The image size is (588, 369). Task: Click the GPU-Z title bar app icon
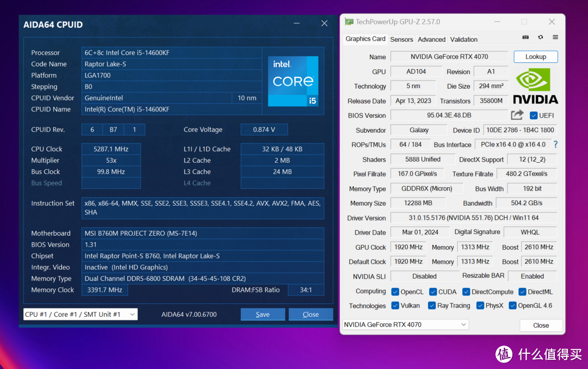pyautogui.click(x=349, y=22)
